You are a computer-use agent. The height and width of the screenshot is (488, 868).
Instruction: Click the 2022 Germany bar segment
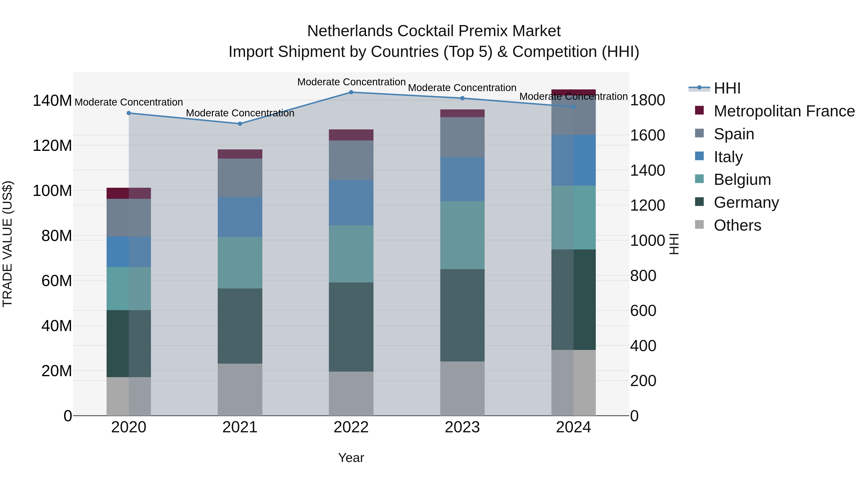pos(351,327)
